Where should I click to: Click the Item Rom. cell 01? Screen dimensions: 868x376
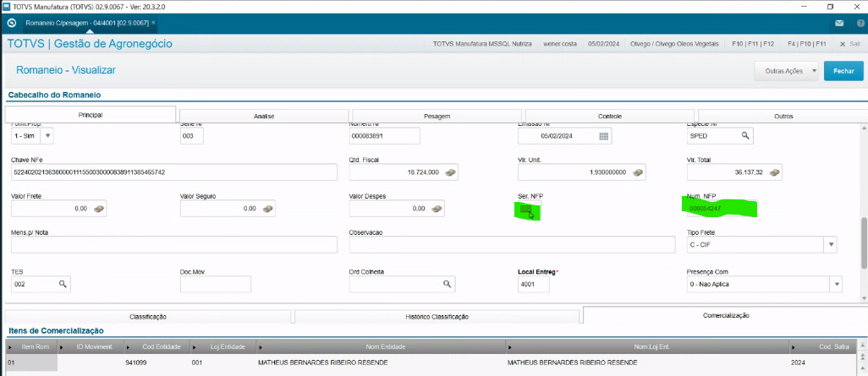click(x=31, y=362)
